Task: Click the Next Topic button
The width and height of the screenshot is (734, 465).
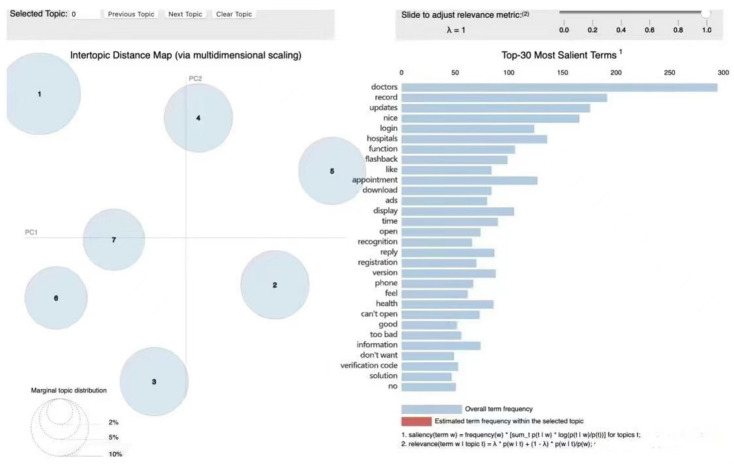Action: 185,14
